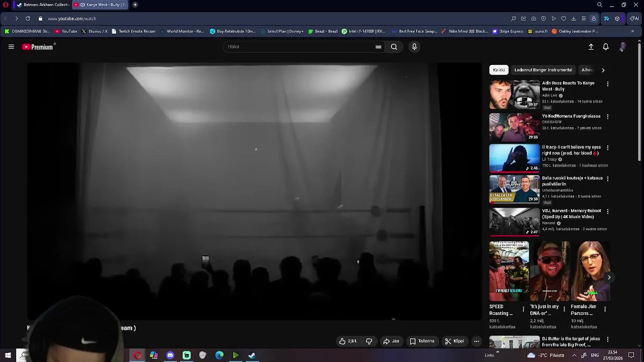This screenshot has width=644, height=362.
Task: Open Adin Ross Reacts To Kanye video thumbnail
Action: click(514, 95)
